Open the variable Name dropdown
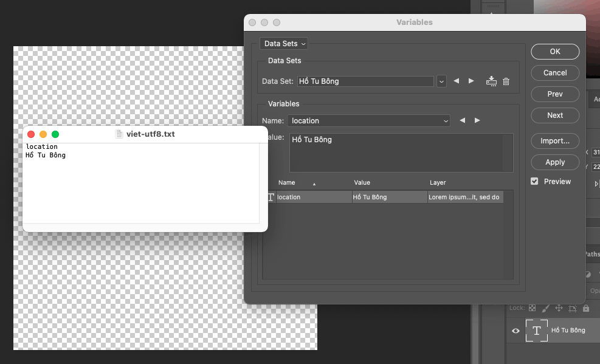 tap(369, 121)
